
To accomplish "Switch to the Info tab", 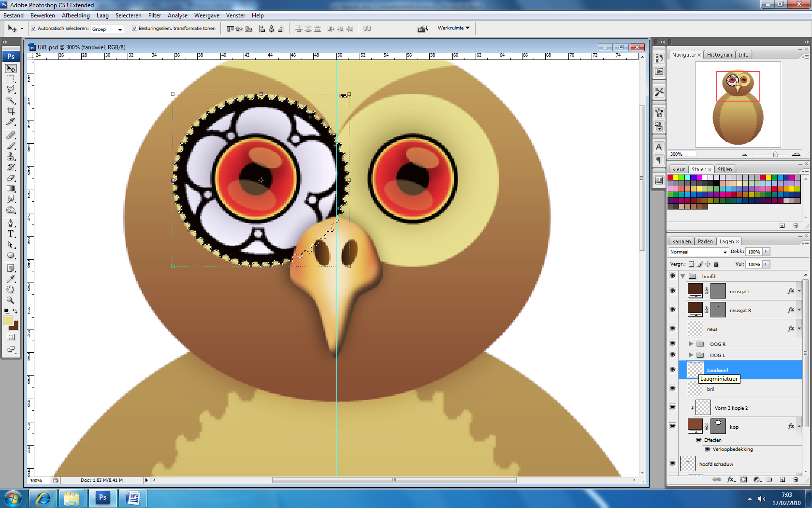I will [x=743, y=55].
